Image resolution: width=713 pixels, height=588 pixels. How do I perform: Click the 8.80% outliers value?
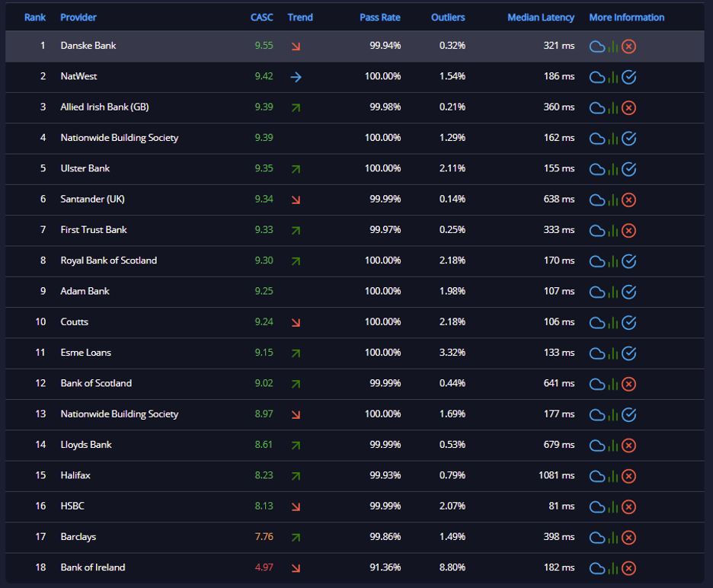452,567
